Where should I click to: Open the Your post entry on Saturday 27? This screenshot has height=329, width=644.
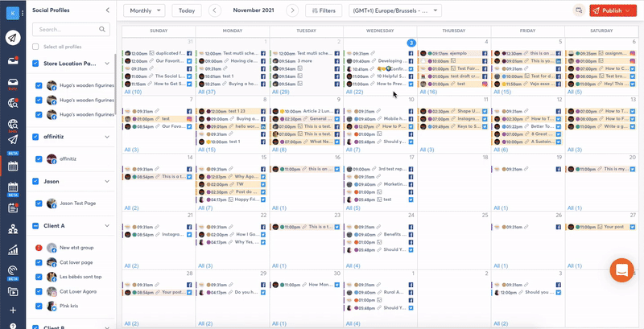click(601, 227)
